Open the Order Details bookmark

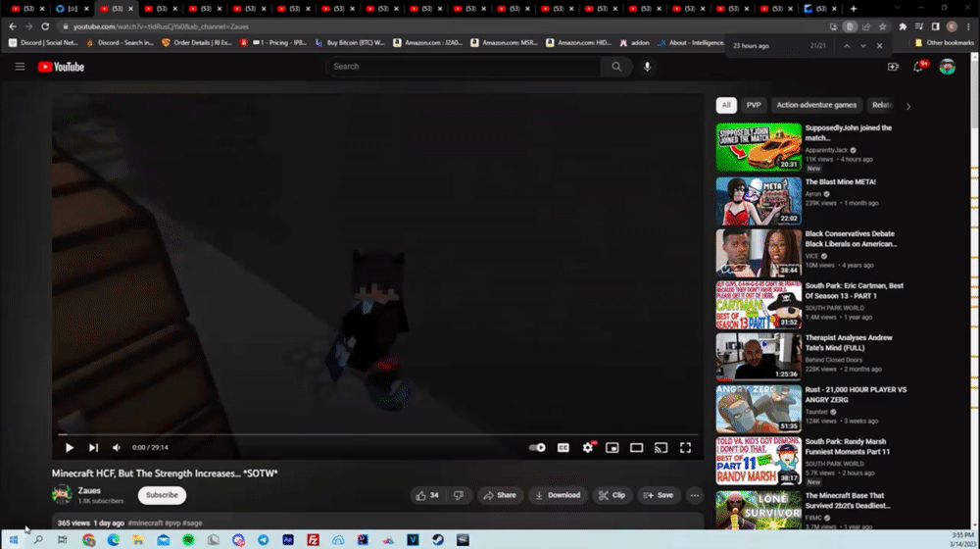(196, 42)
